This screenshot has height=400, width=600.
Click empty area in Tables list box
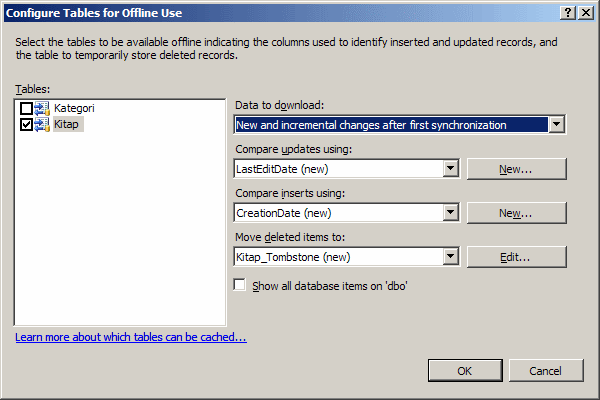coord(120,230)
